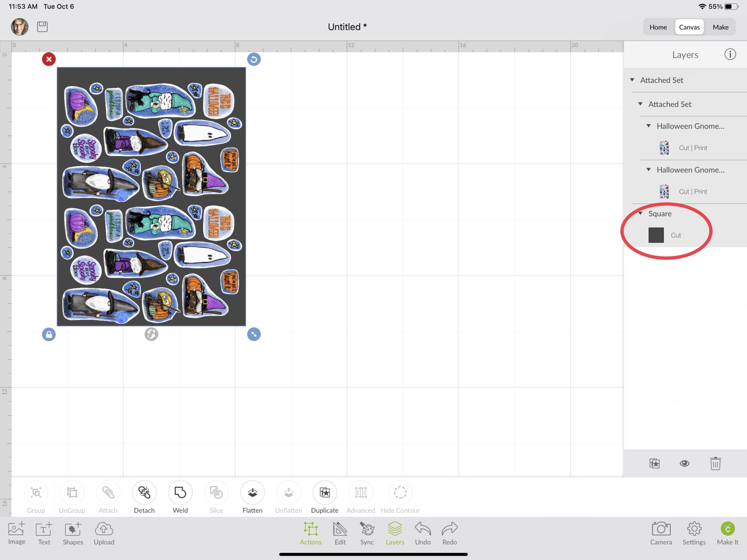Tap the Unflatten action icon

point(289,493)
